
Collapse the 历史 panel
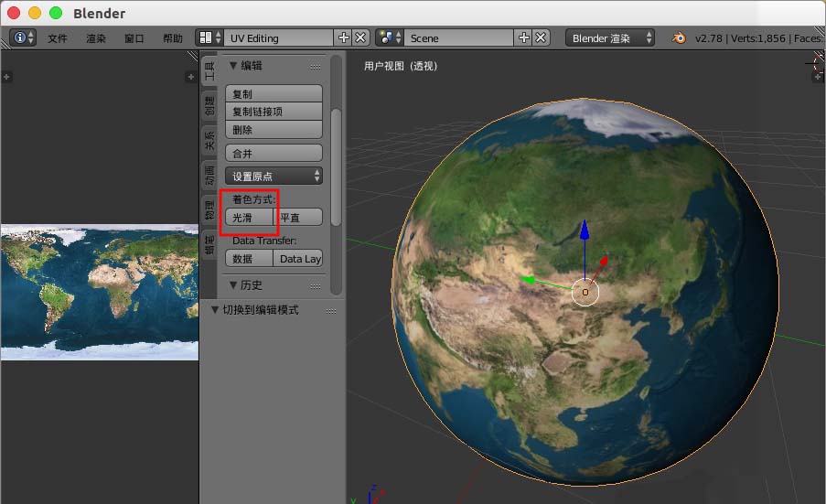(x=233, y=284)
